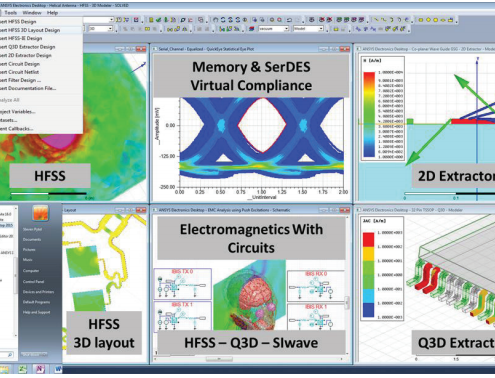Click the IBIS TX 1 schematic block
This screenshot has height=378, width=495.
(183, 317)
